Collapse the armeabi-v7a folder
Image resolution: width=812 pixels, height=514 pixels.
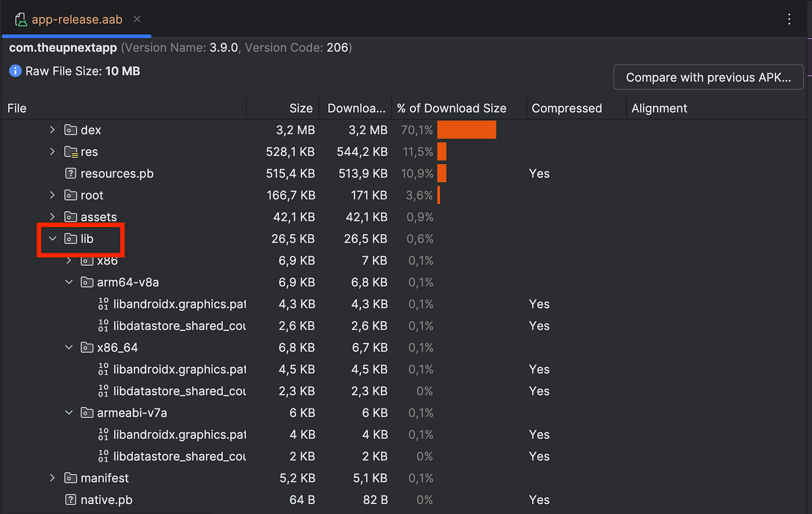pyautogui.click(x=69, y=413)
